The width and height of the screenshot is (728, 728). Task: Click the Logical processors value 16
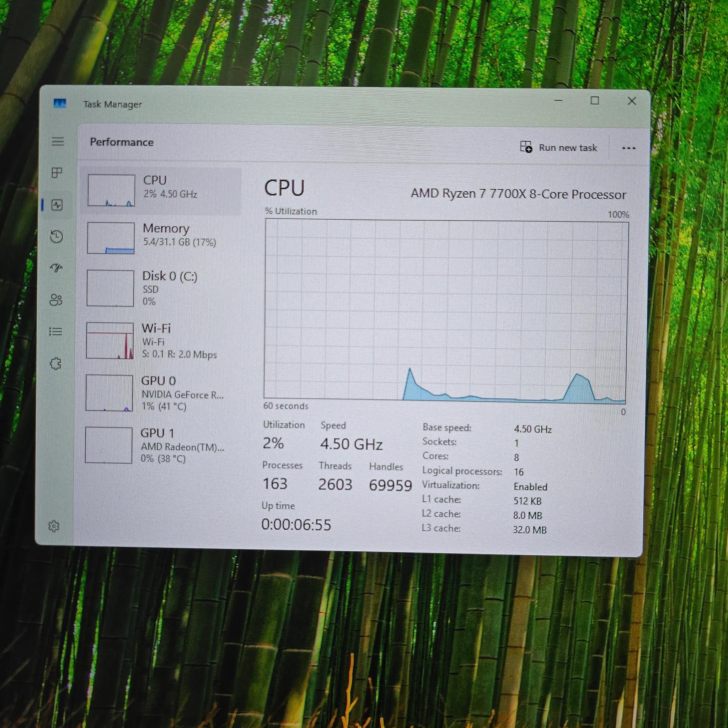tap(519, 472)
